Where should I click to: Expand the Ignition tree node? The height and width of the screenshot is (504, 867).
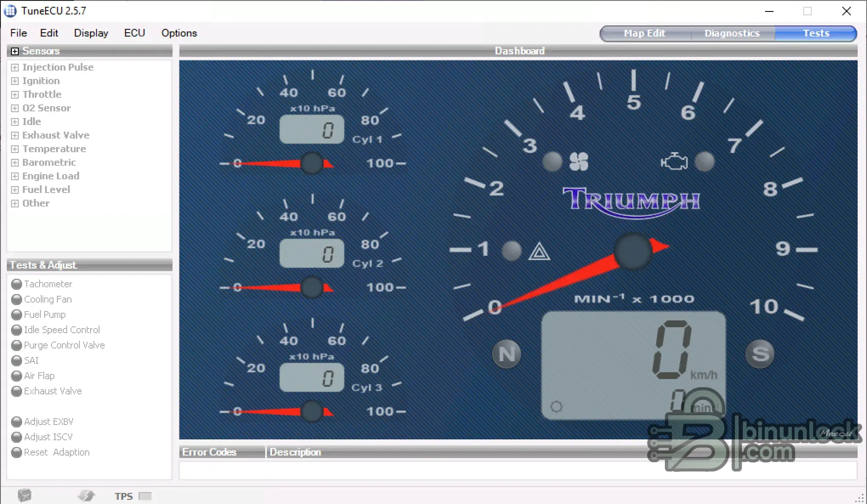(x=15, y=81)
